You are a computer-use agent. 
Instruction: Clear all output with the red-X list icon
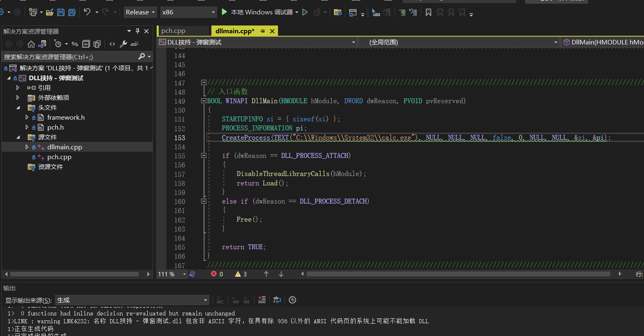[x=262, y=300]
